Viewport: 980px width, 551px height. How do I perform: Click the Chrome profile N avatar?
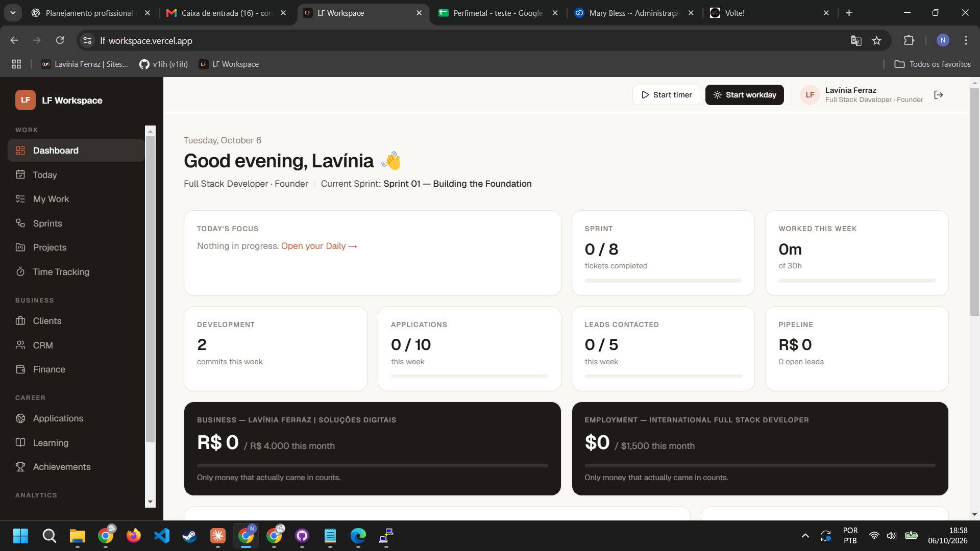click(943, 40)
